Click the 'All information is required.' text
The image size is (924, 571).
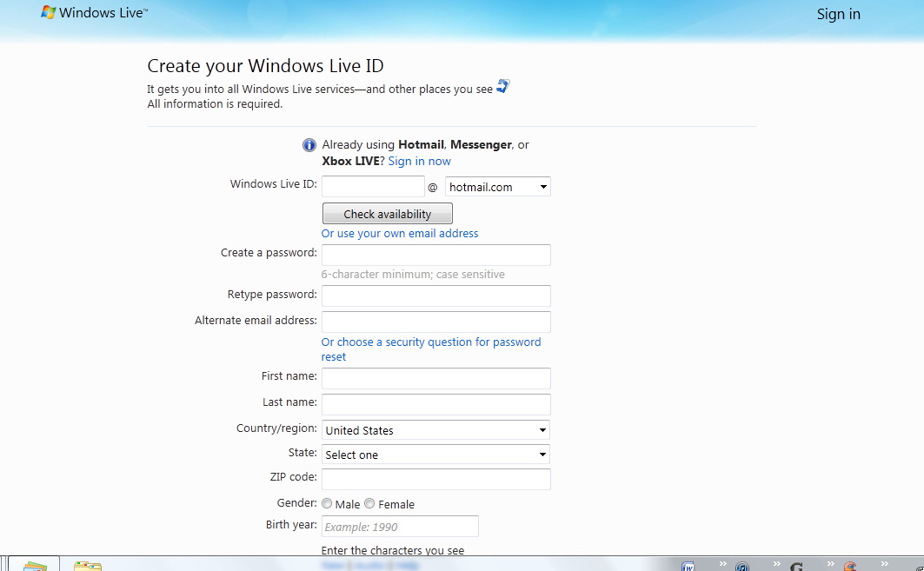(x=215, y=103)
